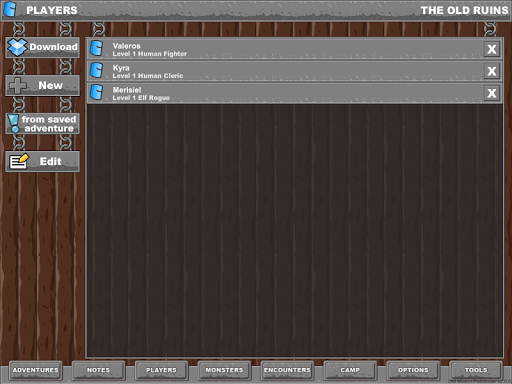The height and width of the screenshot is (384, 512).
Task: Click the blue scroll icon beside PLAYERS title
Action: click(x=10, y=9)
